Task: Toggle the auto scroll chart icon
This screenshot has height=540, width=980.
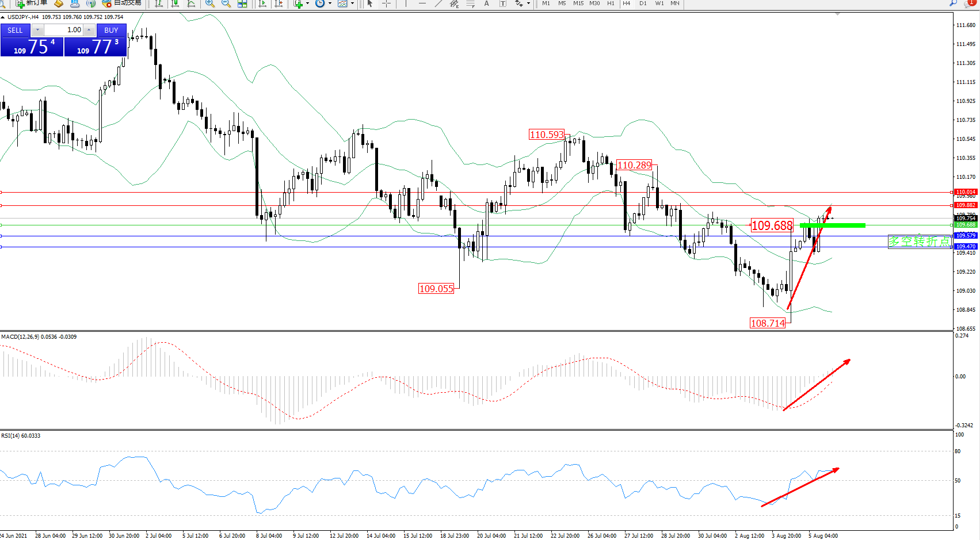Action: (262, 3)
